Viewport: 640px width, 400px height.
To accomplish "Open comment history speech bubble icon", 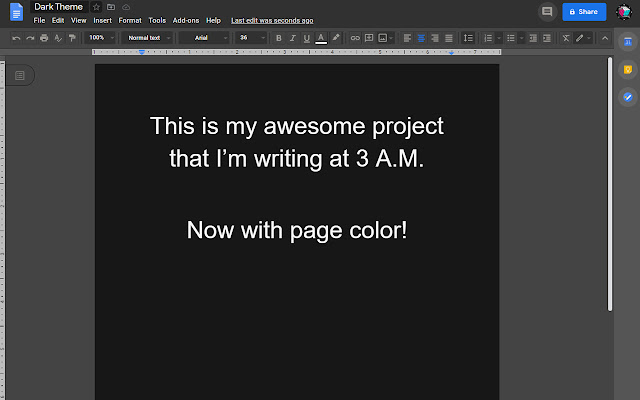I will coord(546,12).
